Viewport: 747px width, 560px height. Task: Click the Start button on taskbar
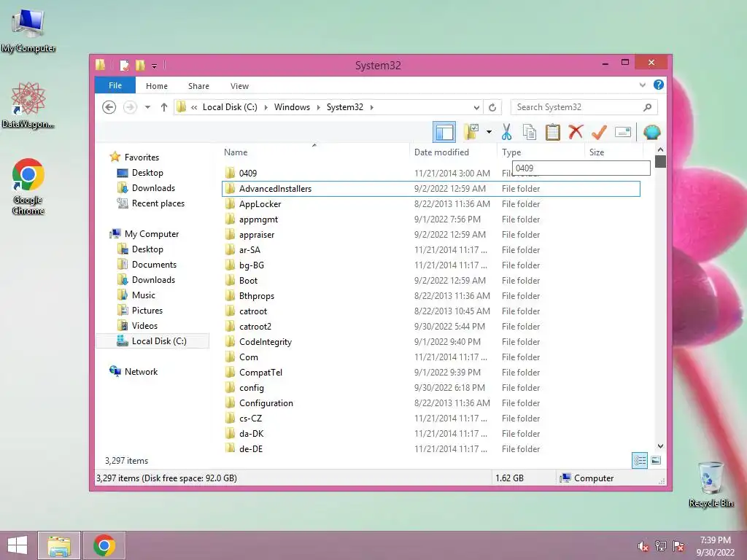click(x=18, y=545)
